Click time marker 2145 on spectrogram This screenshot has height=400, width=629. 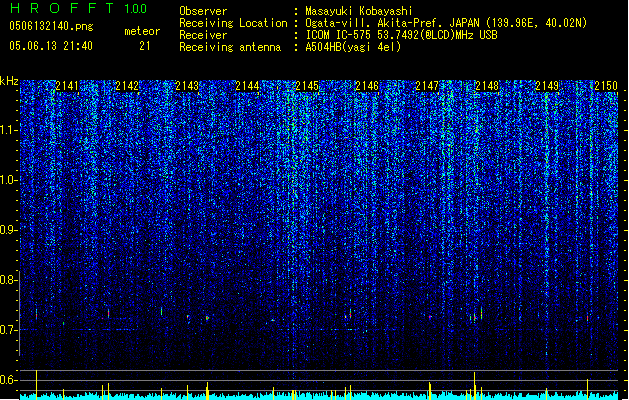(307, 86)
